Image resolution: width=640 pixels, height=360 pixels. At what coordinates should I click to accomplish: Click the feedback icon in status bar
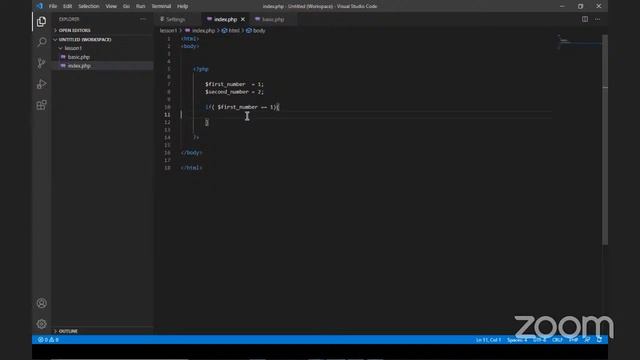587,340
